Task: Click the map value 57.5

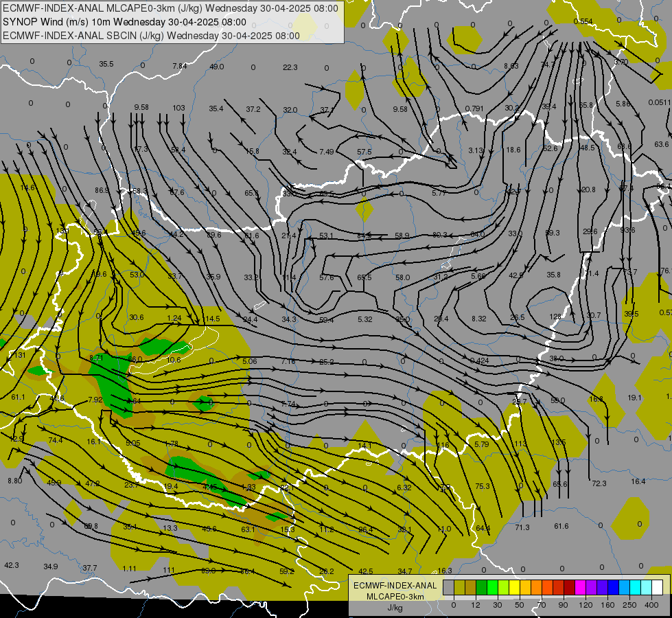Action: (x=364, y=152)
